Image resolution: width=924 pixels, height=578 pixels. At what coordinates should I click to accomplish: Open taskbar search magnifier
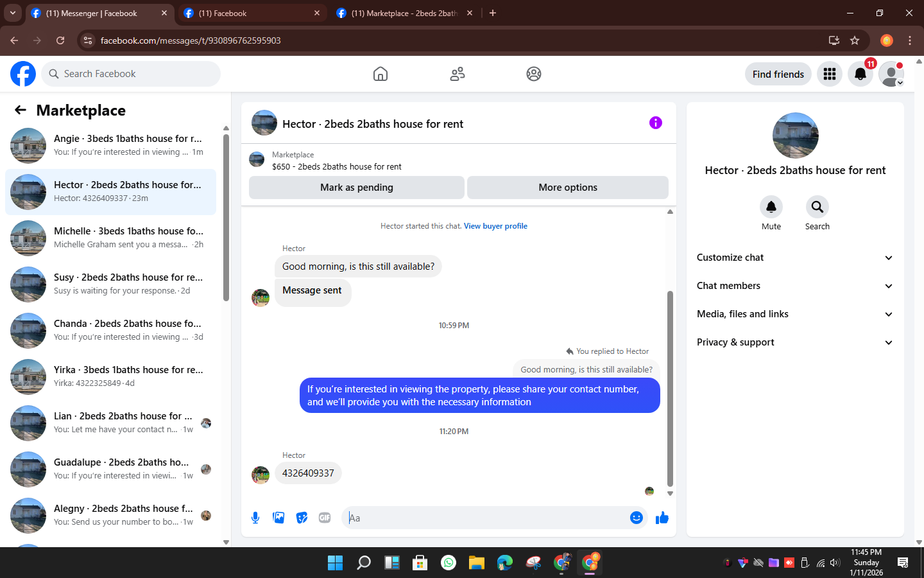pos(364,563)
